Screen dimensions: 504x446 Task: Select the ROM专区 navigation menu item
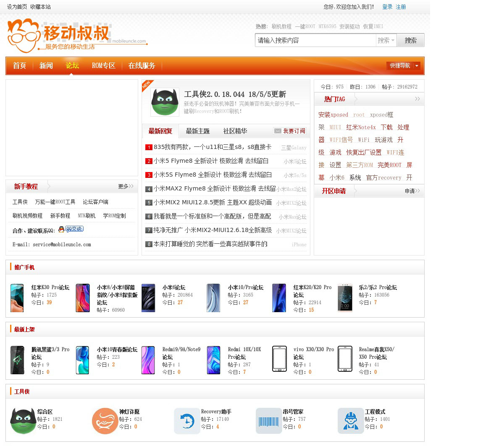pyautogui.click(x=103, y=65)
